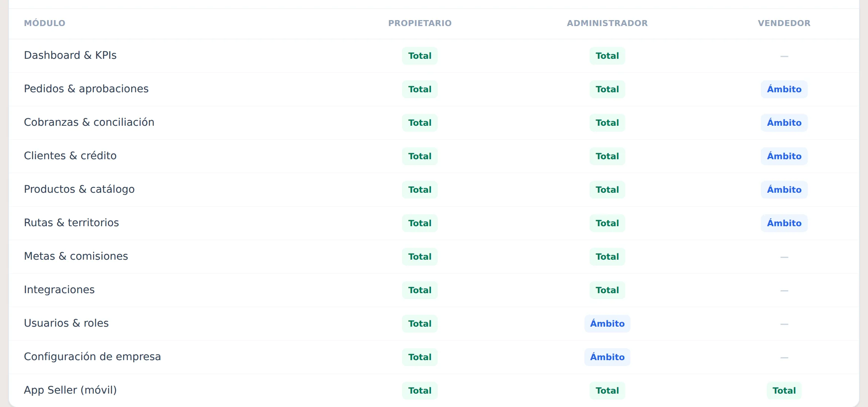Click Administrador Total badge for Dashboard & KPIs
868x407 pixels.
(x=607, y=56)
